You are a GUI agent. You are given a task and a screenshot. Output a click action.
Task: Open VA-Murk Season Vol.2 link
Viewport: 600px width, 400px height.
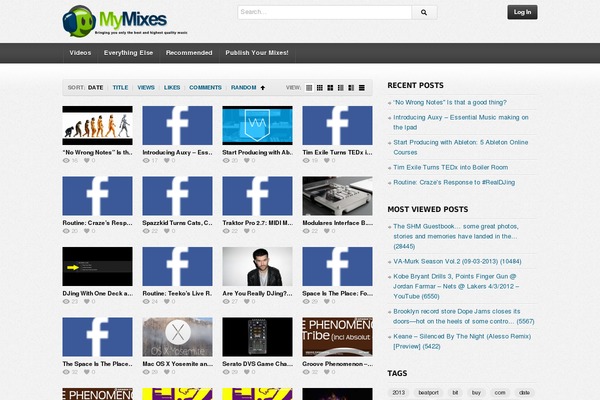pyautogui.click(x=457, y=261)
